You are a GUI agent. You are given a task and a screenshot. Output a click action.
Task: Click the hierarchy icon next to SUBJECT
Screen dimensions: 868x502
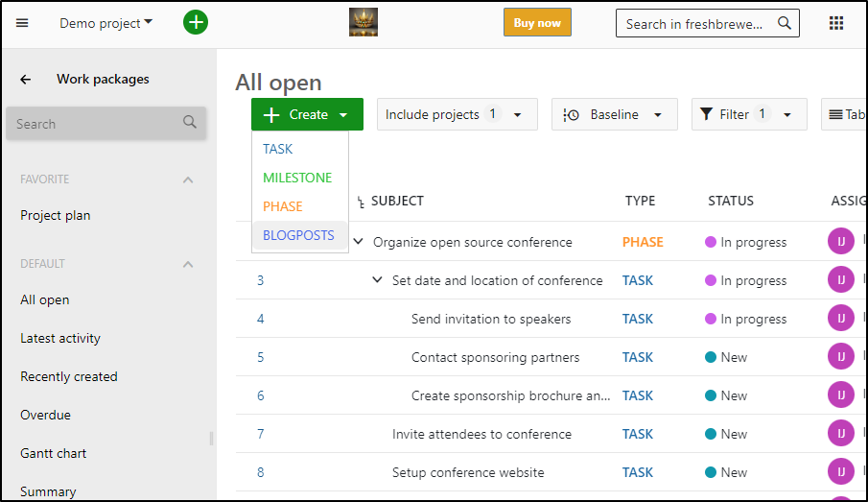(361, 202)
